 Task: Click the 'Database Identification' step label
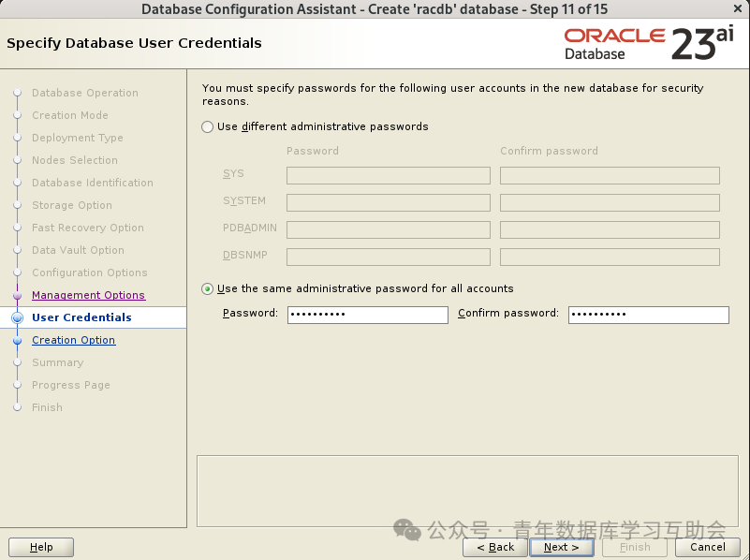click(x=93, y=183)
